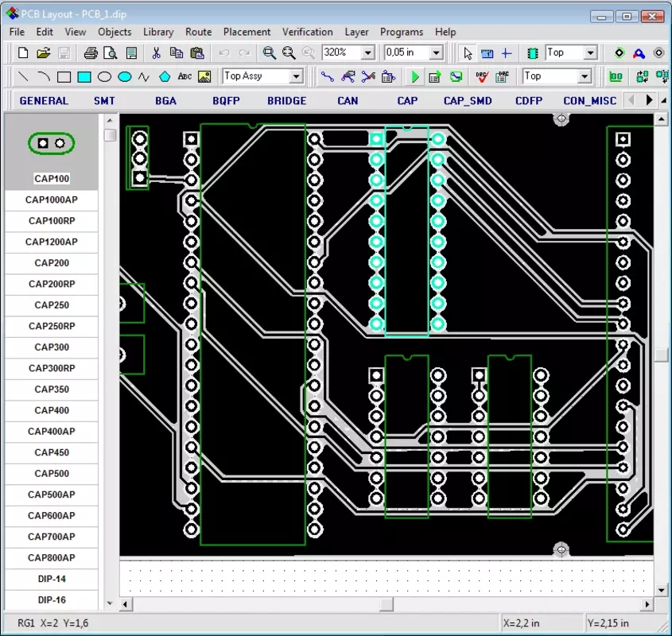The image size is (672, 636).
Task: Select the empty Ellipse tool
Action: pyautogui.click(x=104, y=77)
